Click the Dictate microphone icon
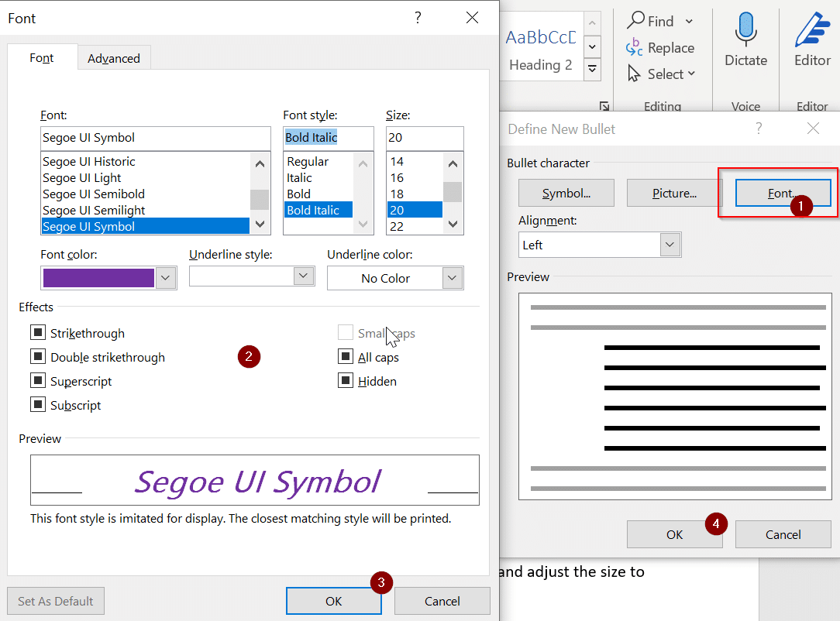The width and height of the screenshot is (840, 621). click(x=745, y=30)
